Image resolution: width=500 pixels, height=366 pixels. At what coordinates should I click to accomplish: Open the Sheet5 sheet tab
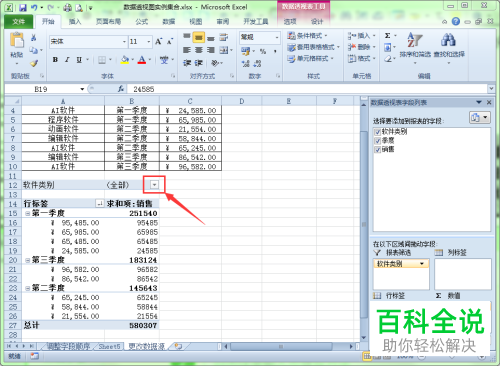pyautogui.click(x=109, y=347)
